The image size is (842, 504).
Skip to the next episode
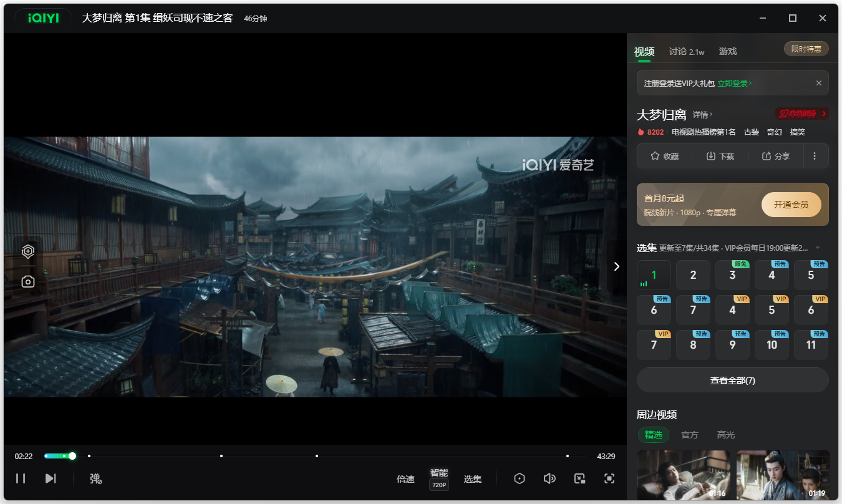pyautogui.click(x=51, y=478)
